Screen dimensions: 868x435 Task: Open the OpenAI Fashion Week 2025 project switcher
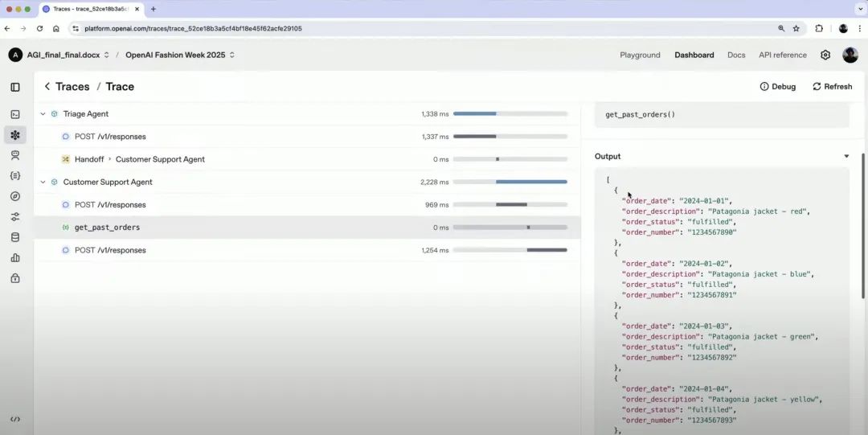click(181, 55)
